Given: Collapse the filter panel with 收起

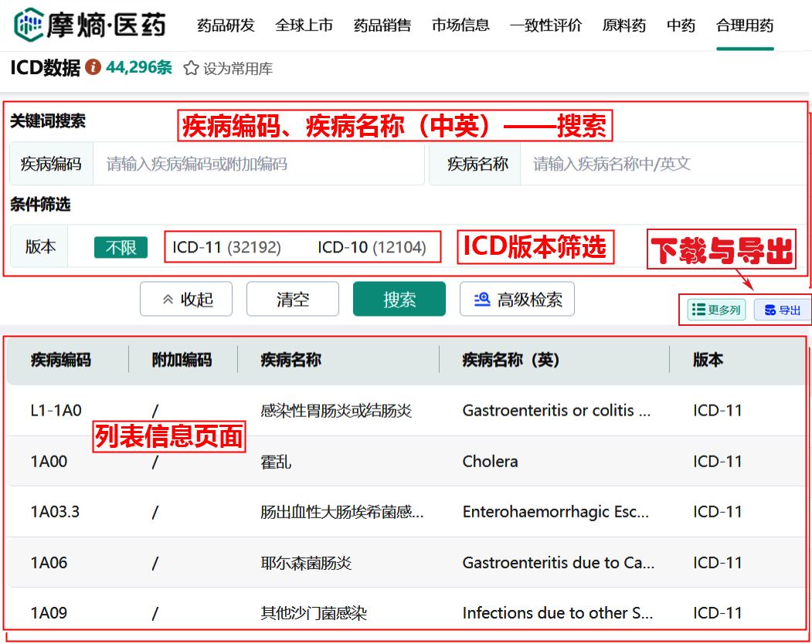Looking at the screenshot, I should (x=186, y=300).
